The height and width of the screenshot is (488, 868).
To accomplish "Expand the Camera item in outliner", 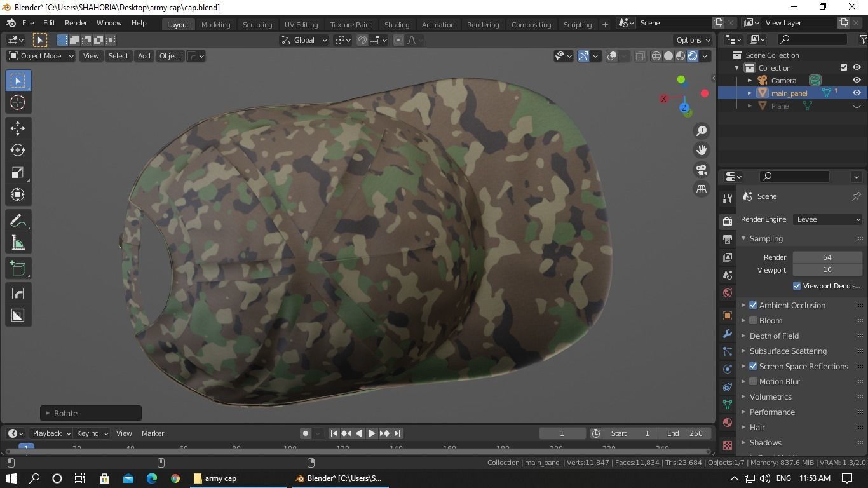I will point(750,81).
